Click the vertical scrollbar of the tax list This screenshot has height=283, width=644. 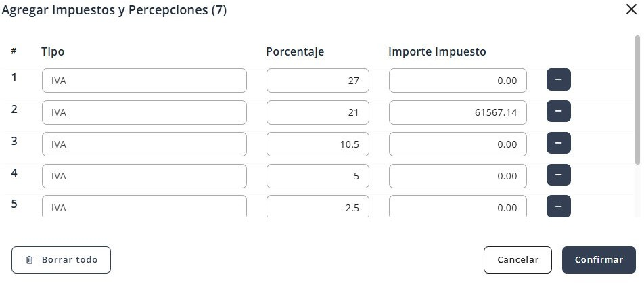click(637, 100)
